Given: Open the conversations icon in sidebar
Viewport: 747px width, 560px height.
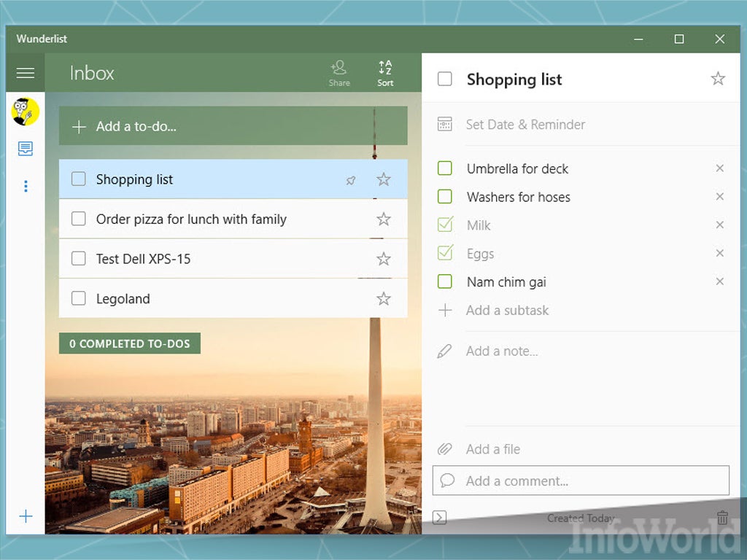Looking at the screenshot, I should [x=26, y=149].
